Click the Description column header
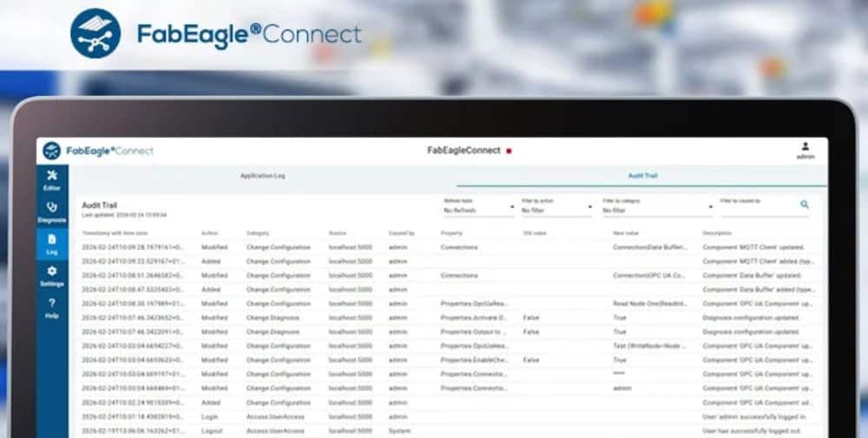Image resolution: width=868 pixels, height=438 pixels. [x=717, y=233]
